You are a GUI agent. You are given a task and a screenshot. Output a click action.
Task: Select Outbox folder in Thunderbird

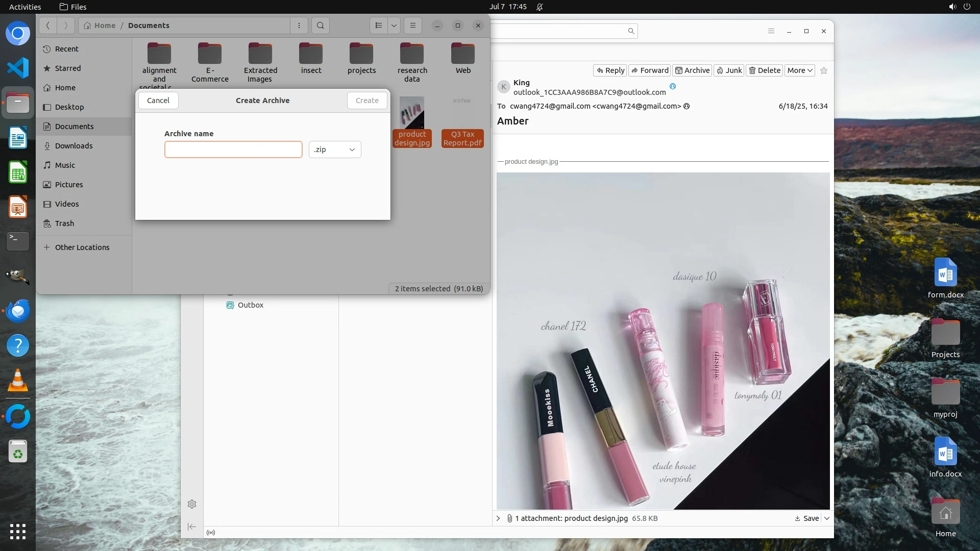(x=250, y=305)
